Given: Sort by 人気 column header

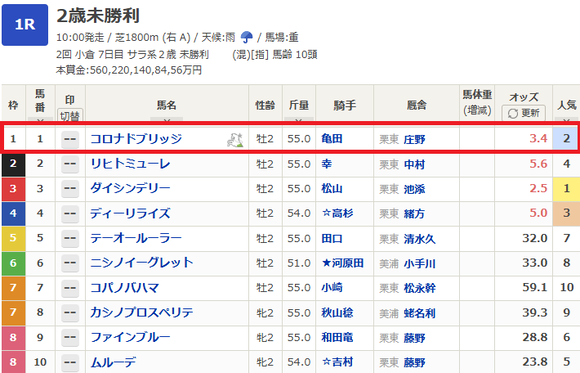Looking at the screenshot, I should click(x=566, y=104).
